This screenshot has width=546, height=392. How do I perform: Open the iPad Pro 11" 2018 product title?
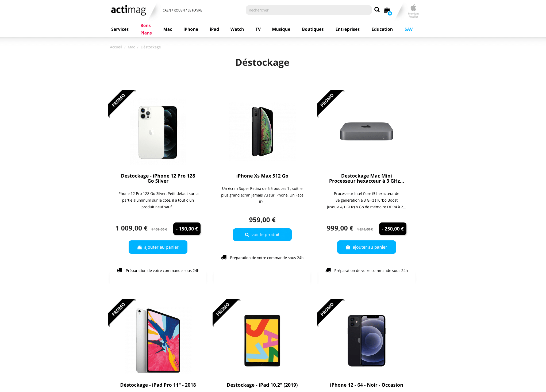[x=158, y=385]
